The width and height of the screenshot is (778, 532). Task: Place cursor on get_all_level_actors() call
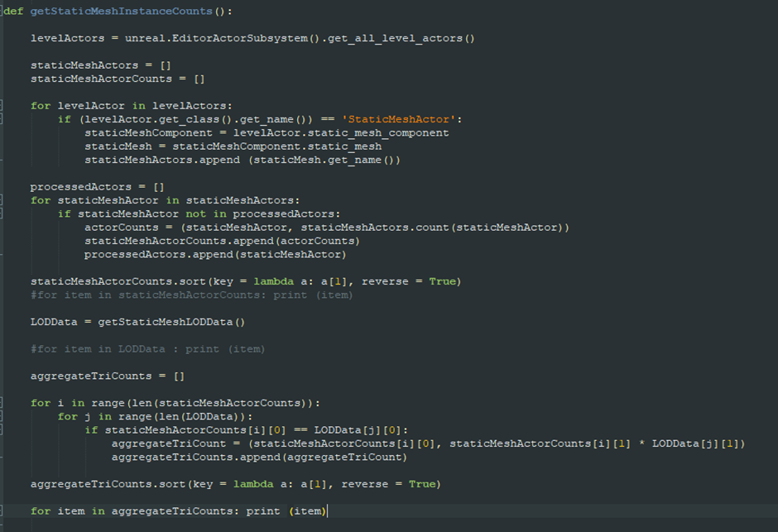click(401, 38)
